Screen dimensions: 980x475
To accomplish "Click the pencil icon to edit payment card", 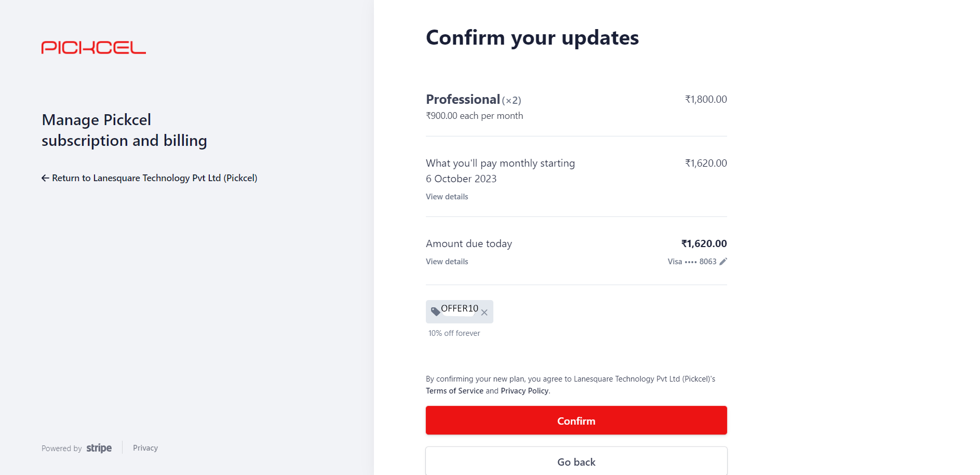I will (x=723, y=262).
